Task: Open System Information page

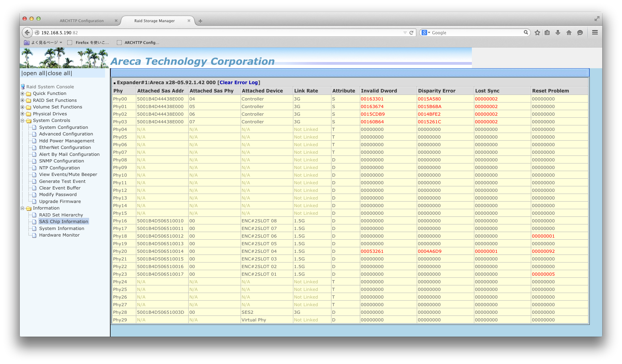Action: (x=62, y=229)
